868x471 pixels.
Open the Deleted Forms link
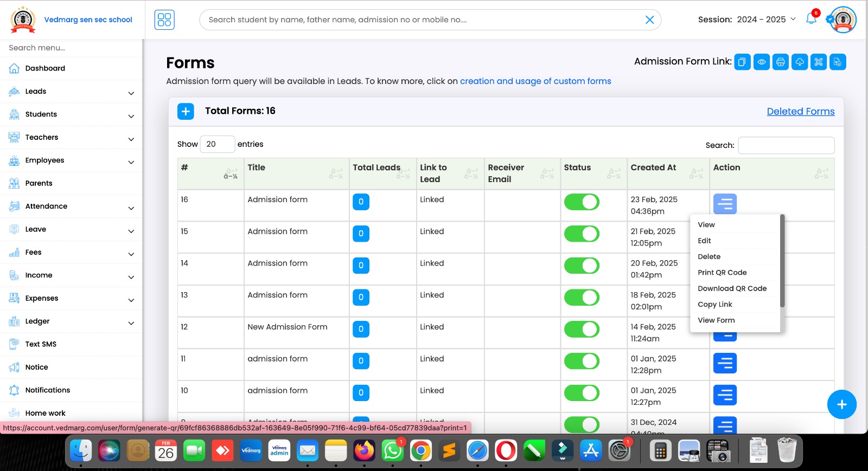tap(801, 112)
